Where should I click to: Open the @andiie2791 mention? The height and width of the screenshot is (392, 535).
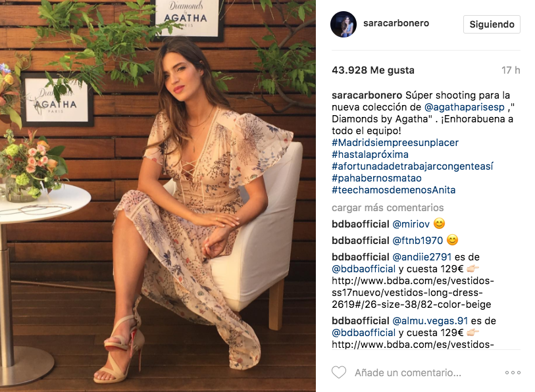click(422, 257)
